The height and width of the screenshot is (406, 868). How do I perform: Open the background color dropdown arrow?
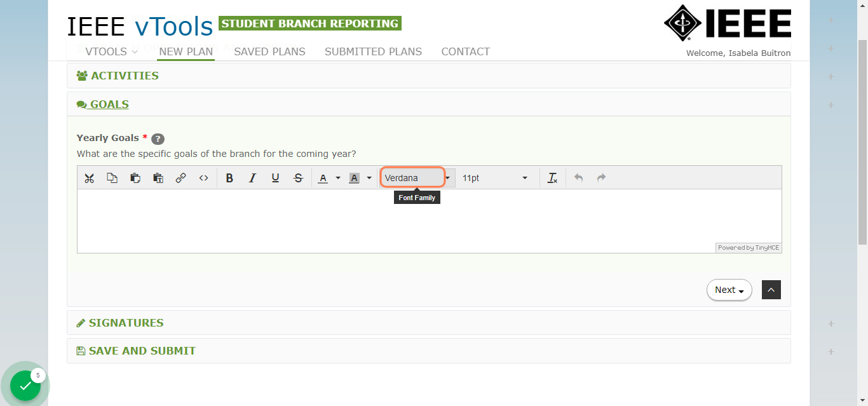coord(369,178)
